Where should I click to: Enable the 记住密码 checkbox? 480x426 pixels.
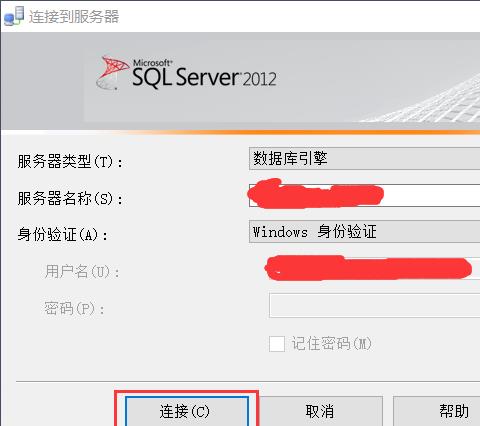coord(277,344)
